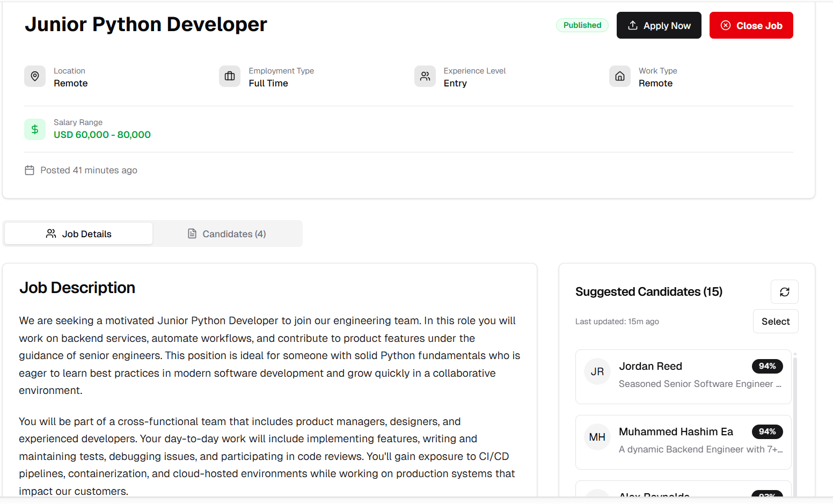Click Select in Suggested Candidates panel
The height and width of the screenshot is (504, 833).
775,322
